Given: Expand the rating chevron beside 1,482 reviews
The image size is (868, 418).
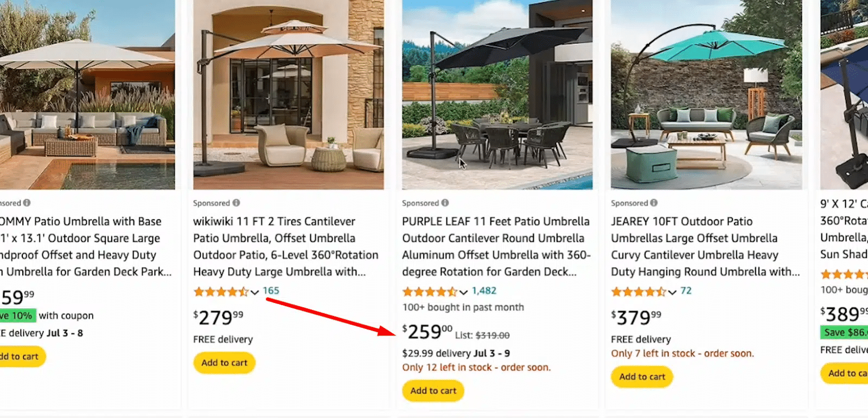Looking at the screenshot, I should [463, 293].
